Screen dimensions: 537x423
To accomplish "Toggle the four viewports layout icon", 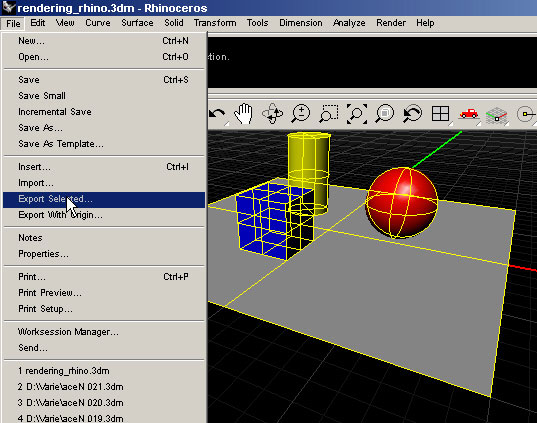I will click(440, 114).
